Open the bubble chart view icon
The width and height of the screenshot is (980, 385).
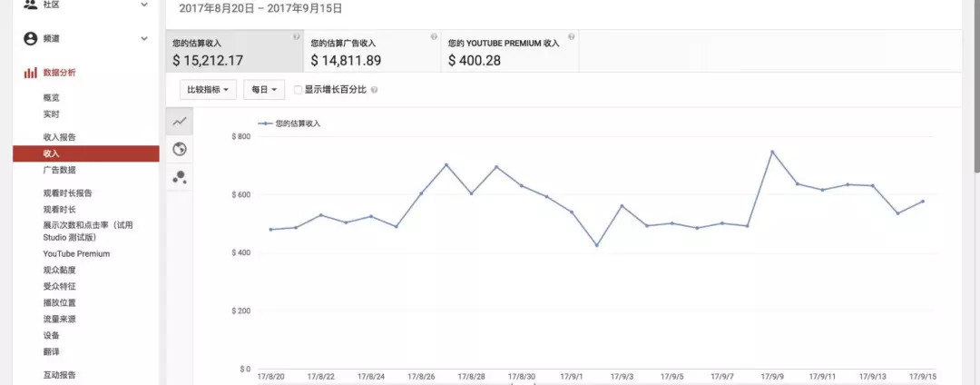pyautogui.click(x=180, y=177)
